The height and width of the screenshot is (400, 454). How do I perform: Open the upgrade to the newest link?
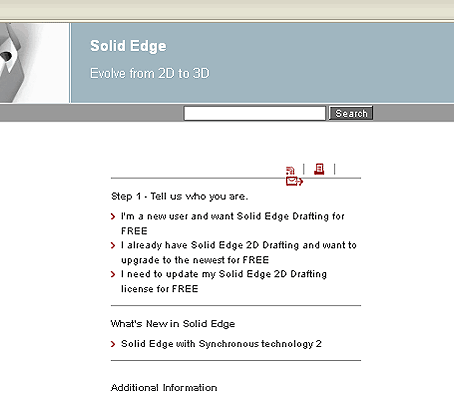click(x=239, y=252)
